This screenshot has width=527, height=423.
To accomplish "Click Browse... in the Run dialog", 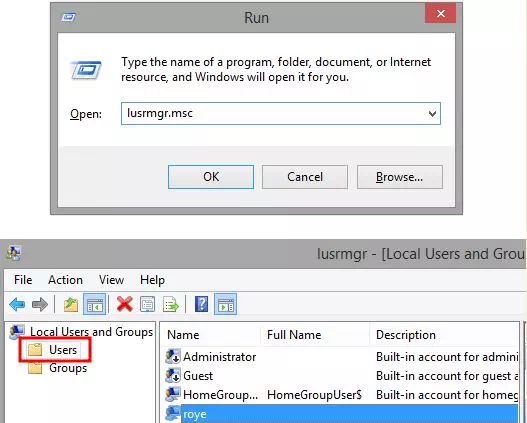I will [400, 177].
